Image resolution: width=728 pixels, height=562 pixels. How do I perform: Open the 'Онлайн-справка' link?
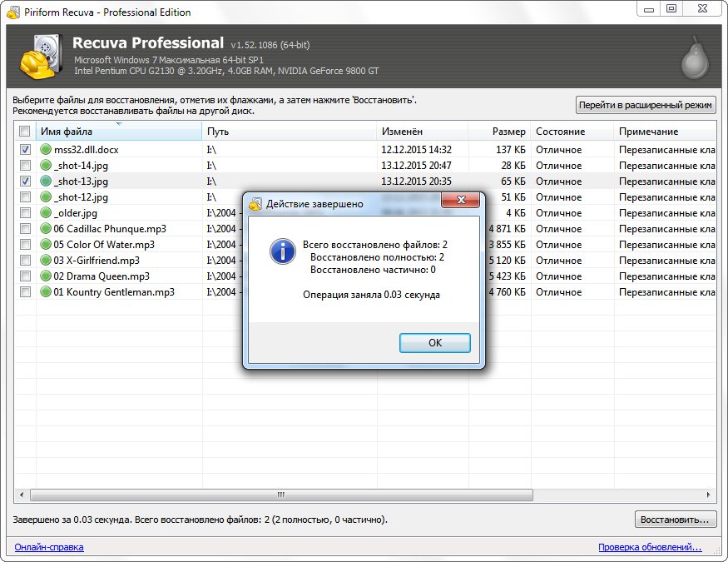(x=49, y=547)
